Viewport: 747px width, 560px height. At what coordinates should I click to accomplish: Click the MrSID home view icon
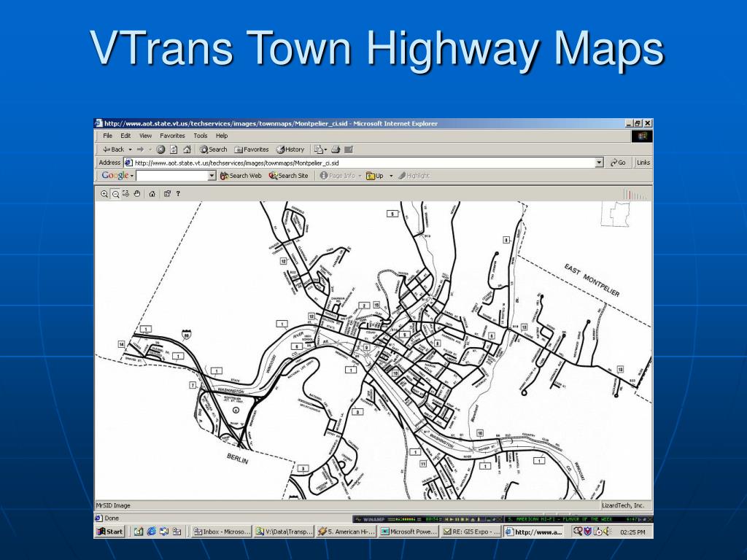tap(152, 194)
